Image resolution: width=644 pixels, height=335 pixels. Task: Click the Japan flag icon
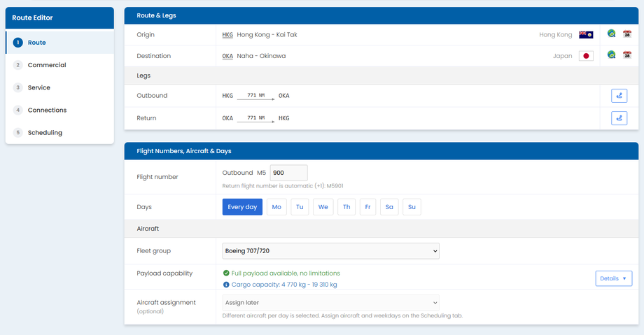586,56
